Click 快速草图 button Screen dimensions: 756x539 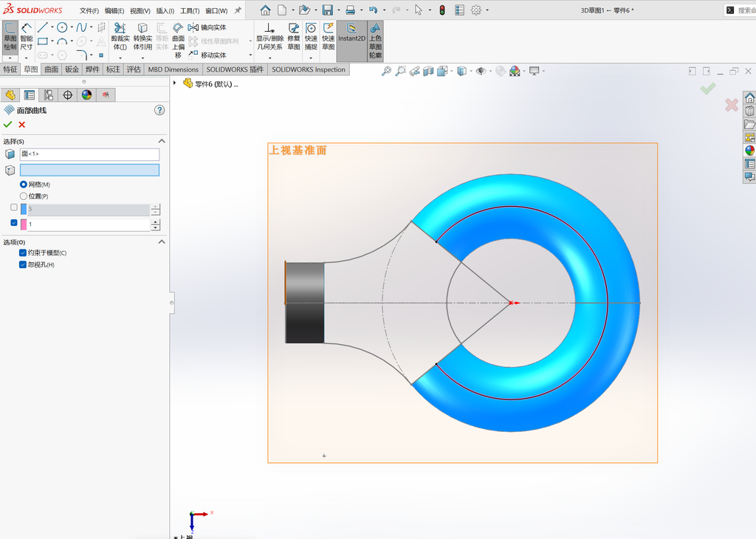pos(329,37)
